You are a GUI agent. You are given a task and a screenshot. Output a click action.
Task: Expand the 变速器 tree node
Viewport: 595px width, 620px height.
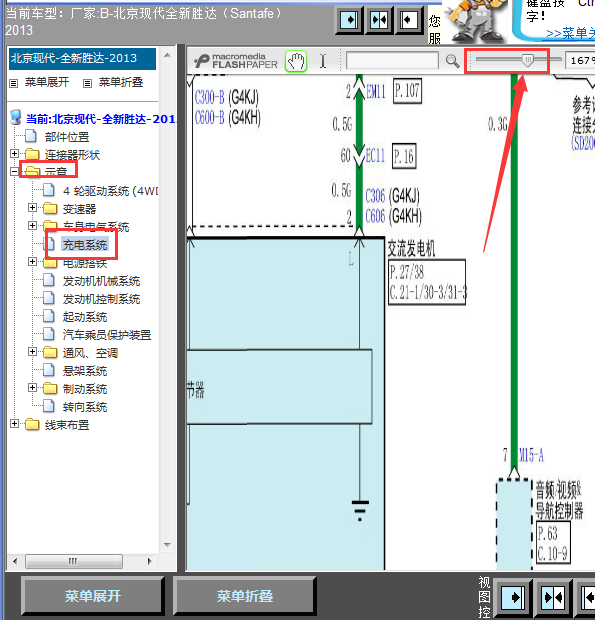pos(32,207)
